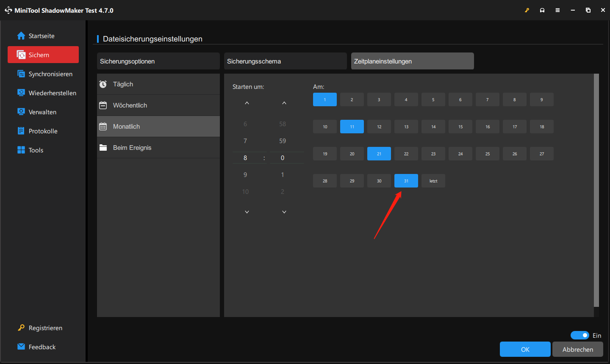Screen dimensions: 610x364
Task: Increase minute with the up arrow
Action: tap(284, 103)
